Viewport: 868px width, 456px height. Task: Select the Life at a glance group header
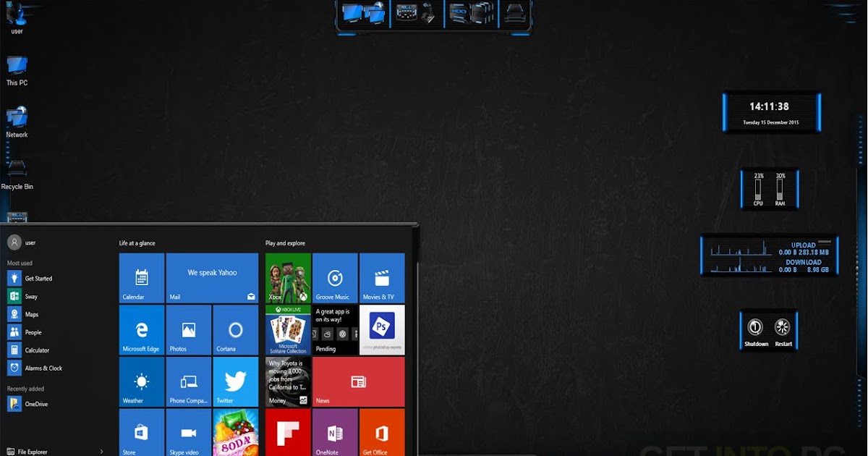point(137,243)
